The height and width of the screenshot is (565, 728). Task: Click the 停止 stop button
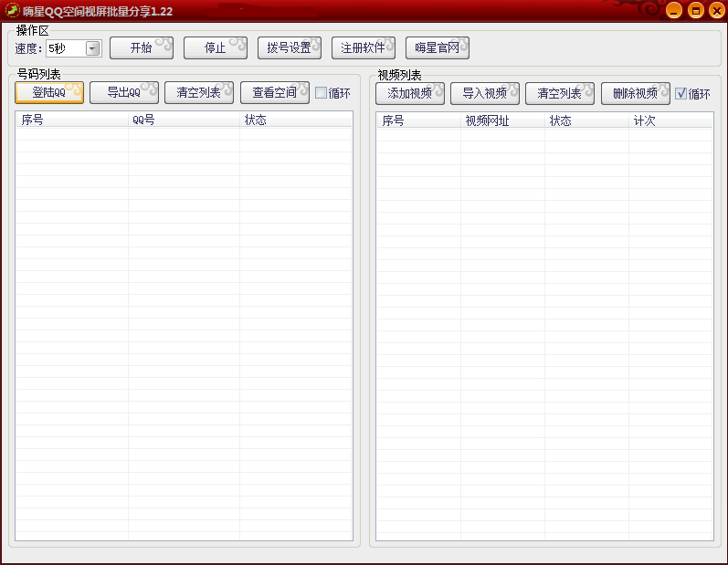click(x=216, y=47)
